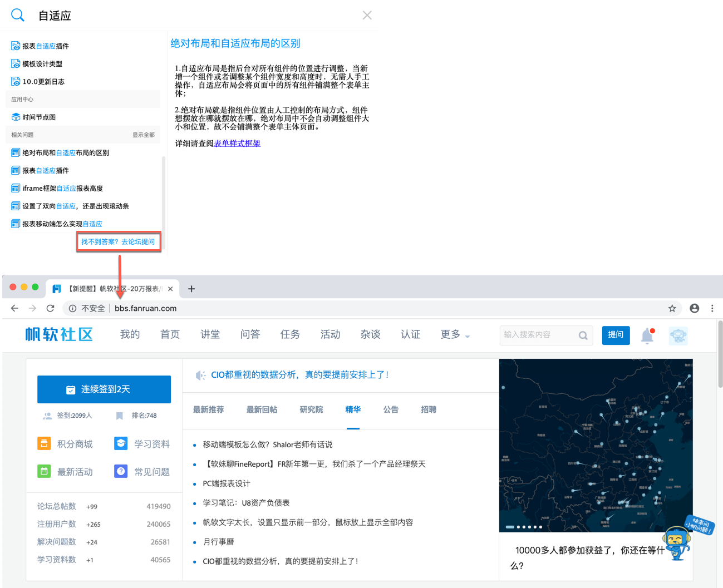Image resolution: width=723 pixels, height=588 pixels.
Task: Click the search magnifier icon beside 自适应
Action: [18, 15]
